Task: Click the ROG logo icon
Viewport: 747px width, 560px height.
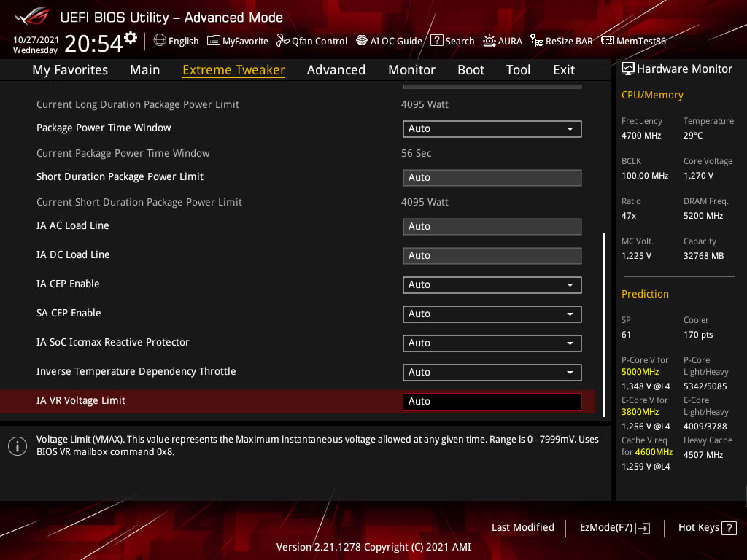Action: click(x=32, y=16)
